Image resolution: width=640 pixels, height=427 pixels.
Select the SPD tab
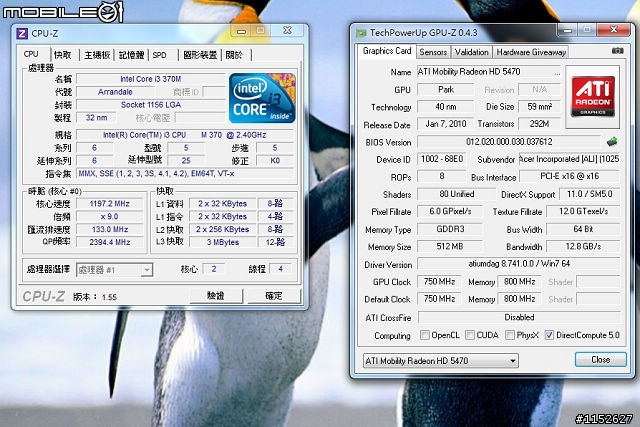pyautogui.click(x=160, y=55)
